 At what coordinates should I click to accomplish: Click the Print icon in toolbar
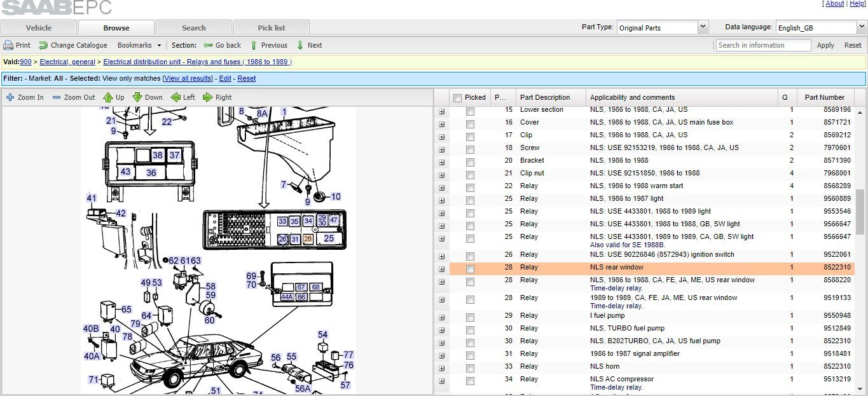[8, 45]
